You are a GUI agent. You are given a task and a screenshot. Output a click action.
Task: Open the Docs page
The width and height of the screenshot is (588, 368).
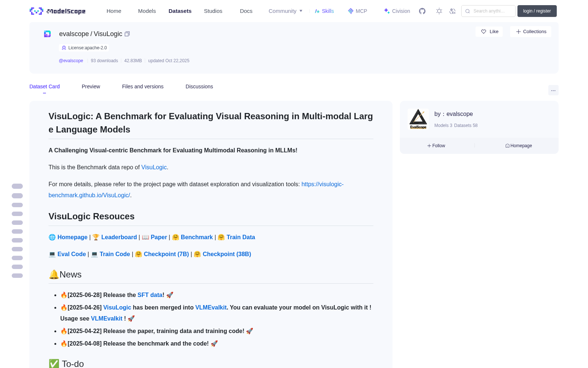[x=246, y=11]
